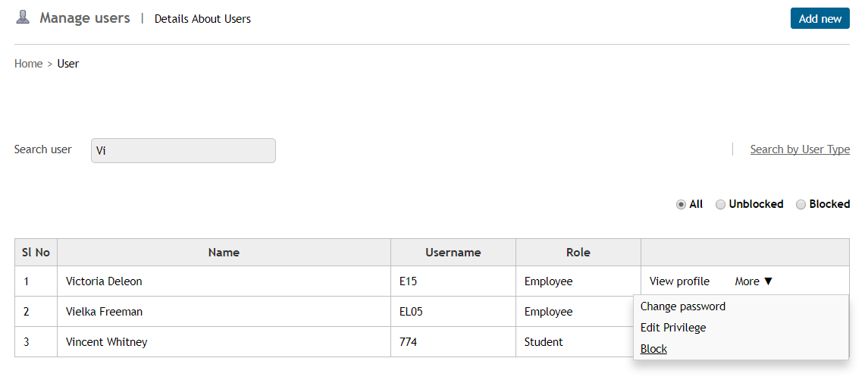Select the Unblocked radio button
Viewport: 868px width, 377px height.
tap(721, 204)
